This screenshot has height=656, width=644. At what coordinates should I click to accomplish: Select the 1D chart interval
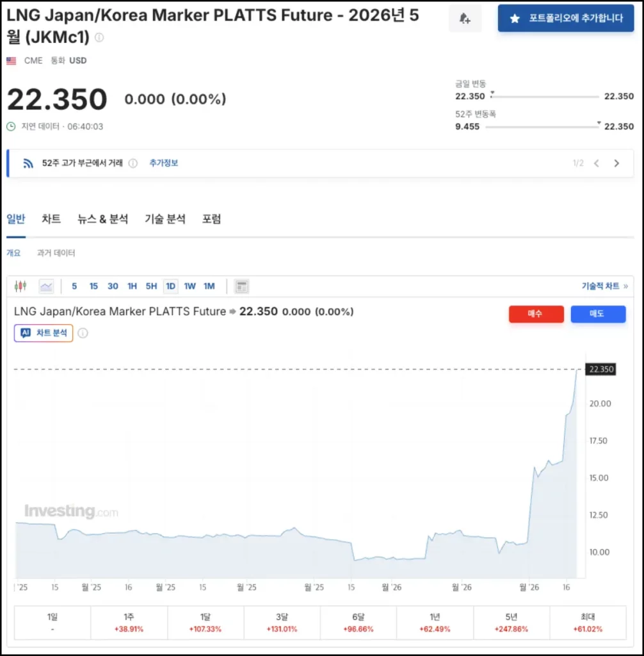pyautogui.click(x=170, y=286)
